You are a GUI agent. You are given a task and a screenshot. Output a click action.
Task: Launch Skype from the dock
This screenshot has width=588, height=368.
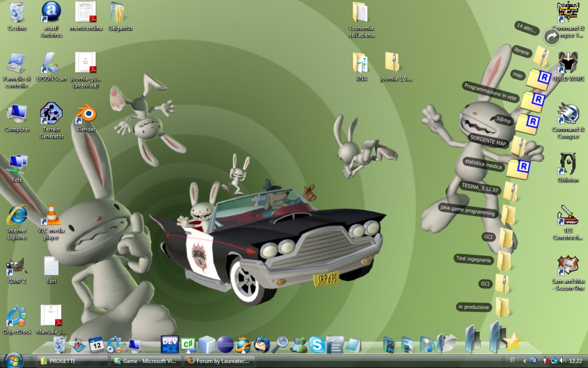tap(317, 345)
